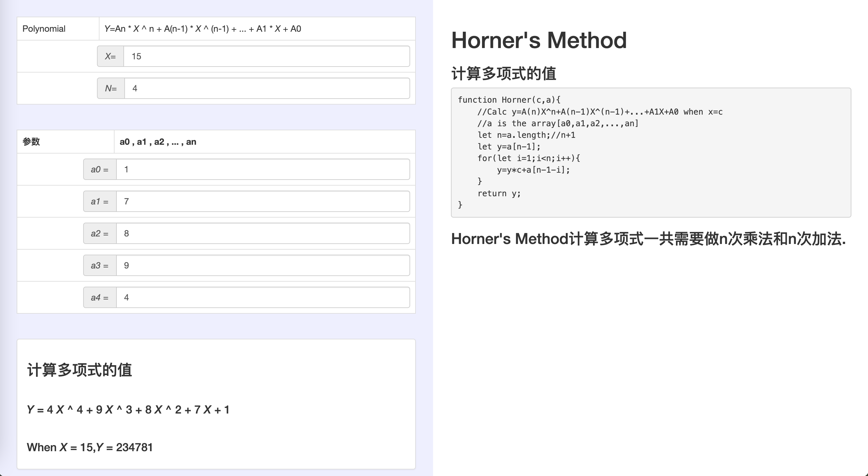Click the 'Horner's Method计算多项式一共需要做n次乘法和n次加法.' sentence

649,239
